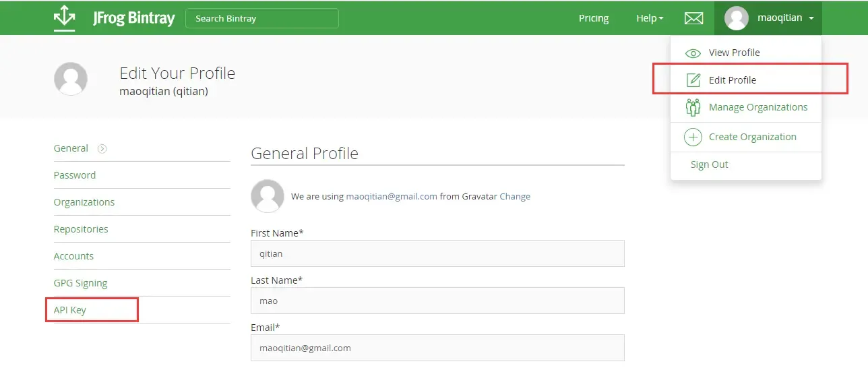Viewport: 868px width, 370px height.
Task: Select Sign Out from account menu
Action: pos(709,164)
